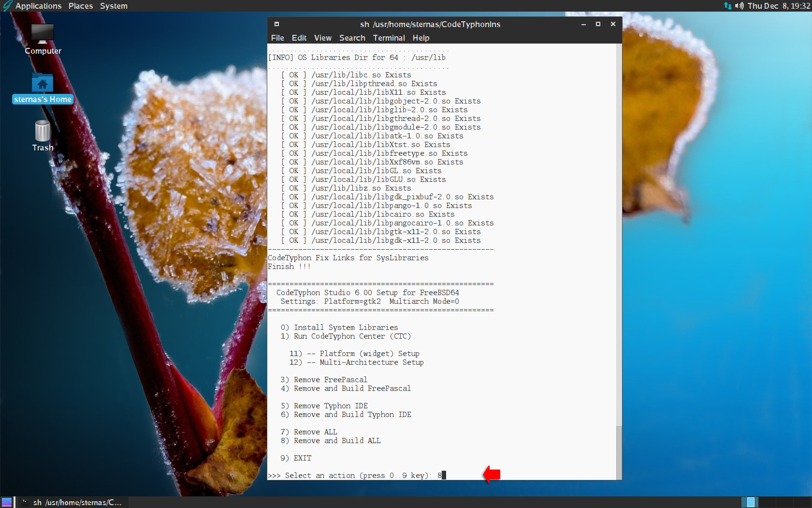Click the 'libgdk_pixbuf-2.0.so Exists' line
Screen dimensions: 812x508
tap(388, 197)
